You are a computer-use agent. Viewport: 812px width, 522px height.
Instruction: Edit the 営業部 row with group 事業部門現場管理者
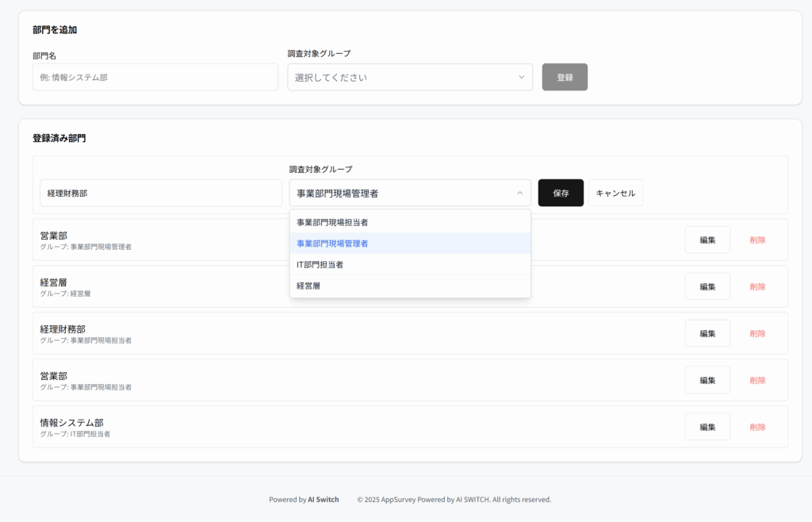pyautogui.click(x=707, y=240)
